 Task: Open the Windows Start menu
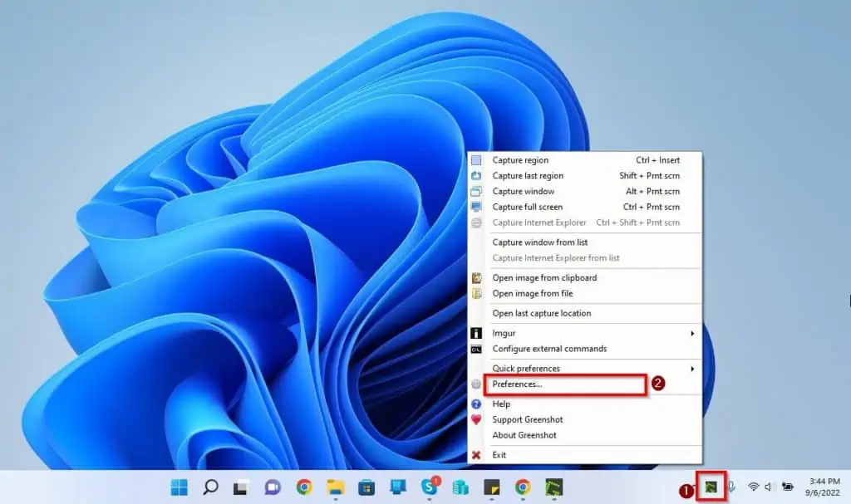pos(180,487)
